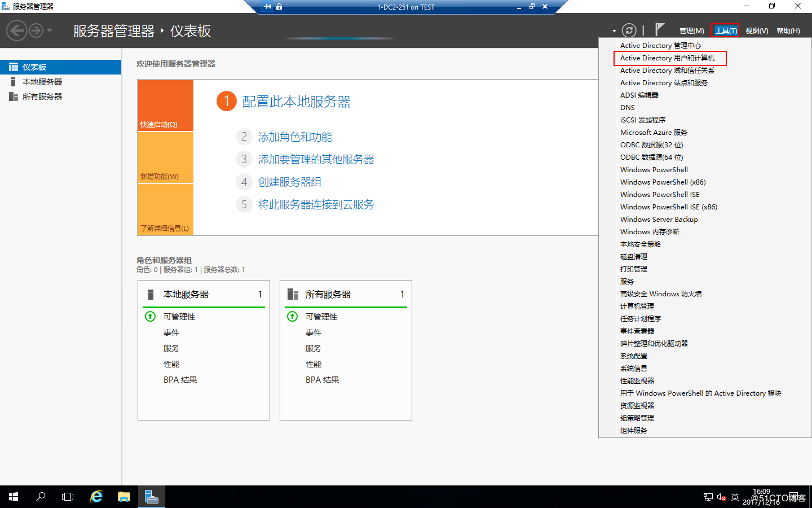Click the 了解详细信息(L) tile
Viewport: 812px width, 508px height.
point(166,209)
